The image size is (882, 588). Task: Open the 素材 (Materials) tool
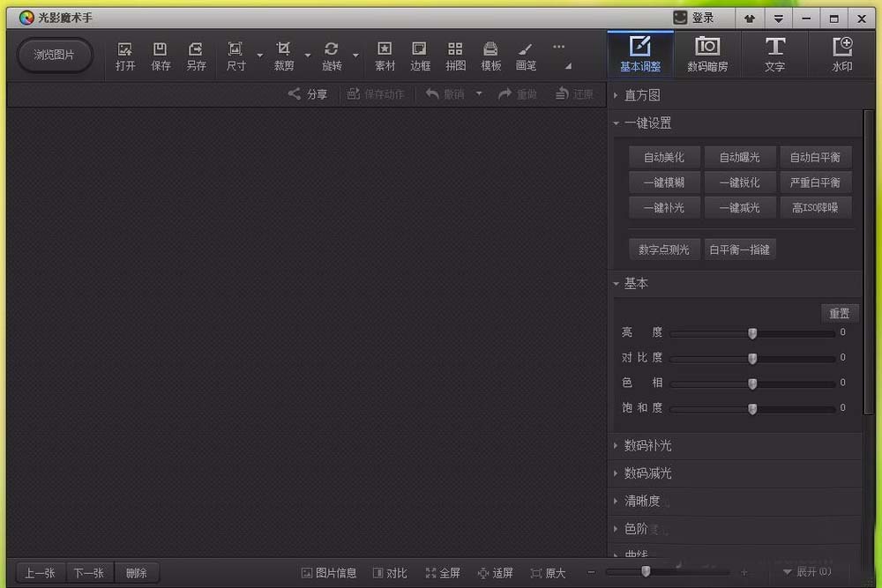[385, 56]
